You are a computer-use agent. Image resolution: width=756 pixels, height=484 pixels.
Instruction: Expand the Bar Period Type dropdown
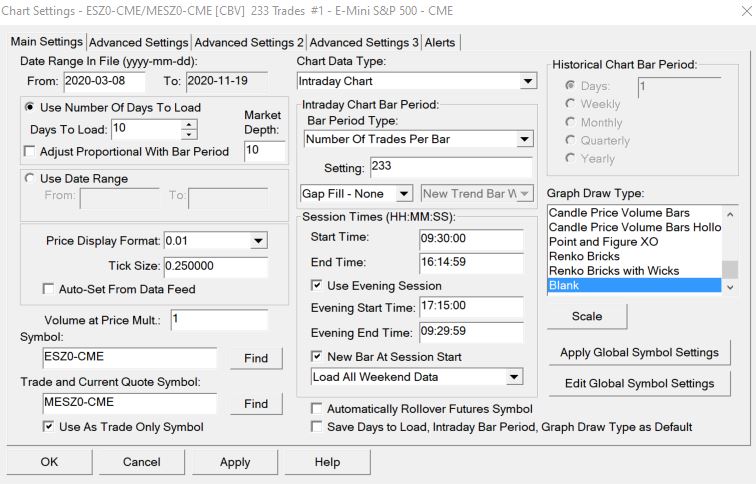(525, 139)
